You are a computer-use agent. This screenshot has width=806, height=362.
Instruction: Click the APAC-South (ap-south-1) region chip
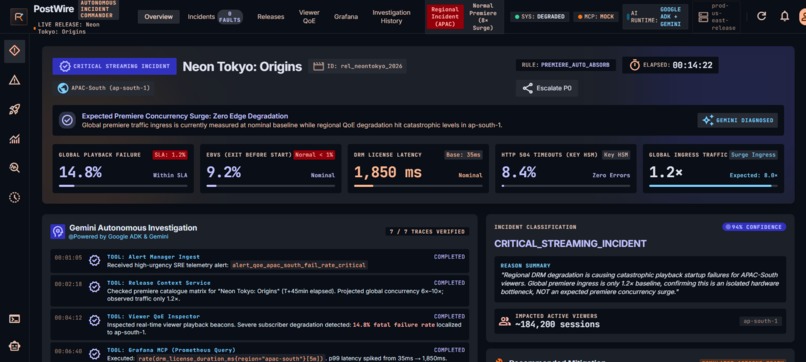(x=103, y=88)
